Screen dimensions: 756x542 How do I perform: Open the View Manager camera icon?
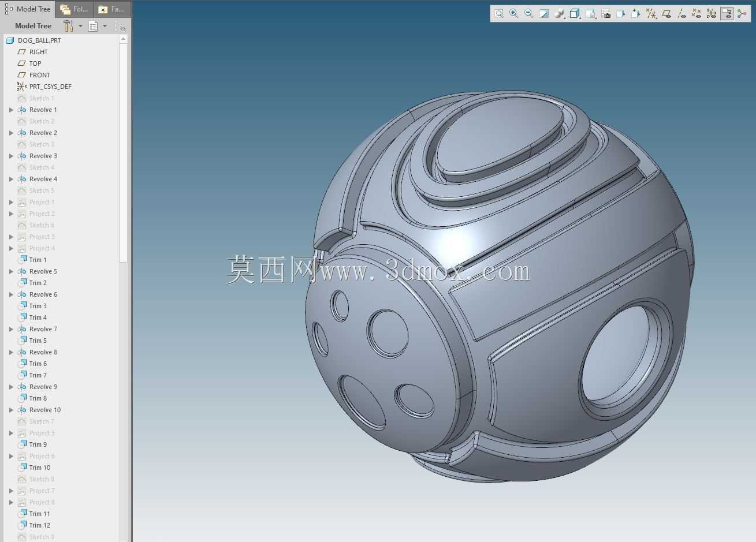(605, 13)
